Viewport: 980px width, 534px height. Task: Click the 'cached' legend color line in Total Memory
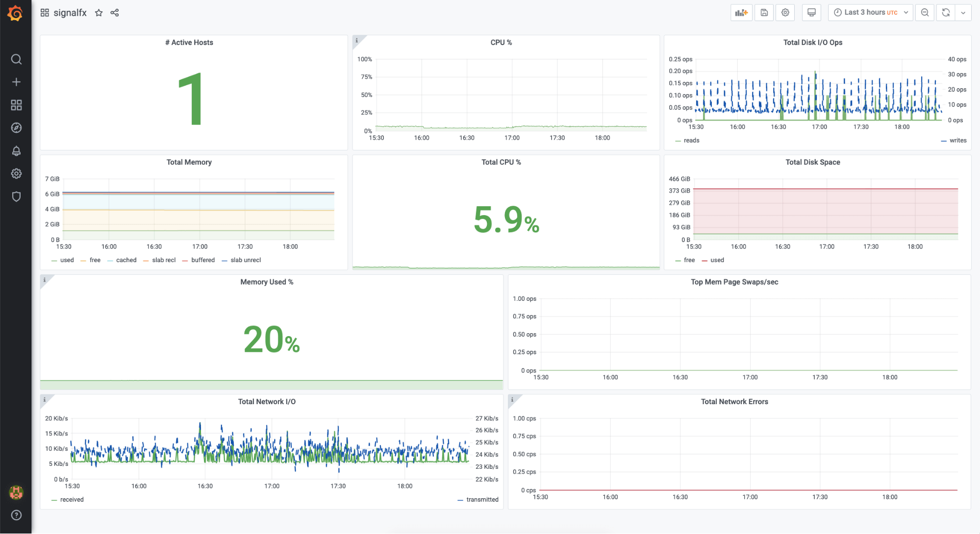pos(110,260)
